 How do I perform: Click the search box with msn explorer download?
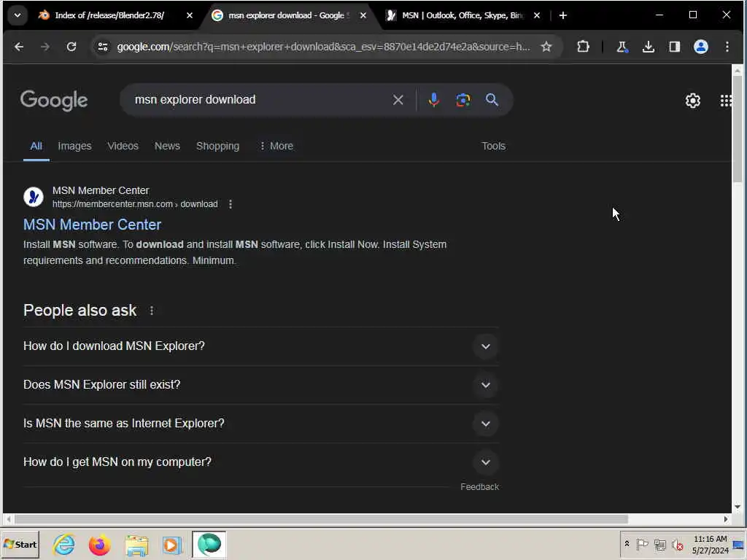point(260,99)
